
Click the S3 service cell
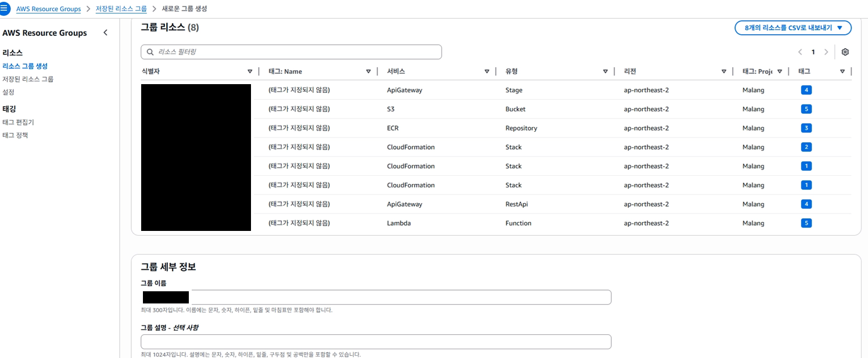point(390,109)
